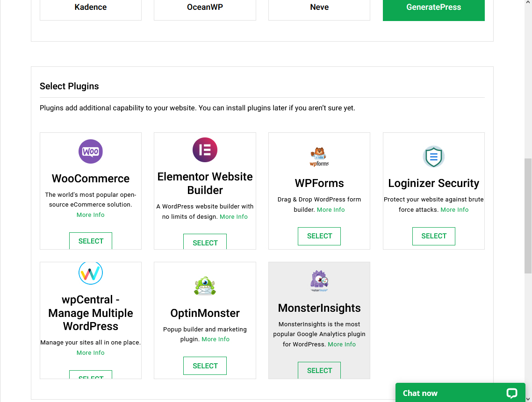The width and height of the screenshot is (532, 402).
Task: Select the WooCommerce plugin
Action: pyautogui.click(x=91, y=241)
